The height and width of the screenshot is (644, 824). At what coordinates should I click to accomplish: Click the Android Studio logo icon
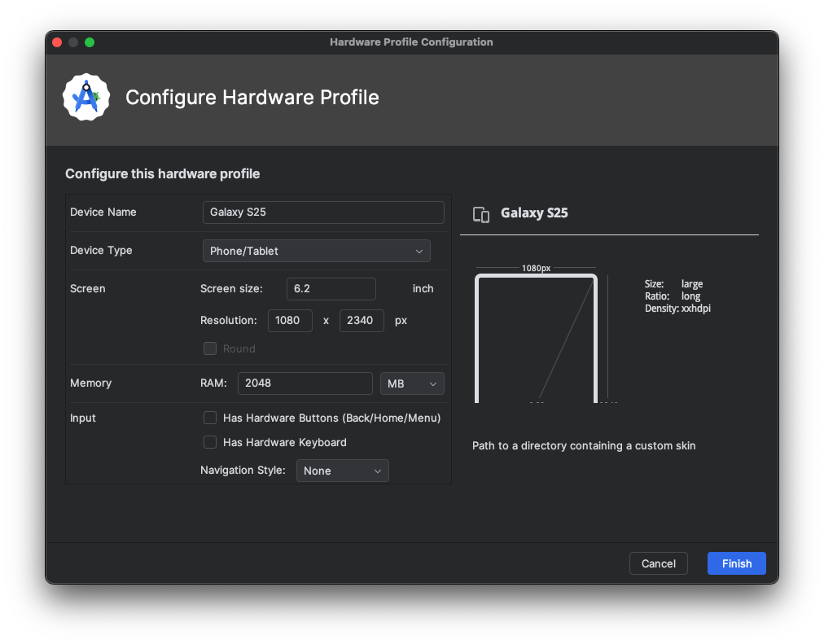(86, 97)
